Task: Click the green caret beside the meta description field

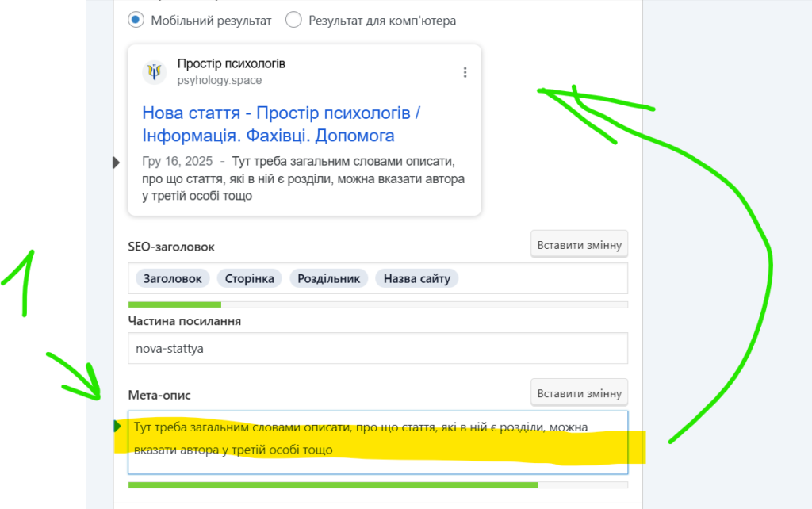Action: click(x=118, y=427)
